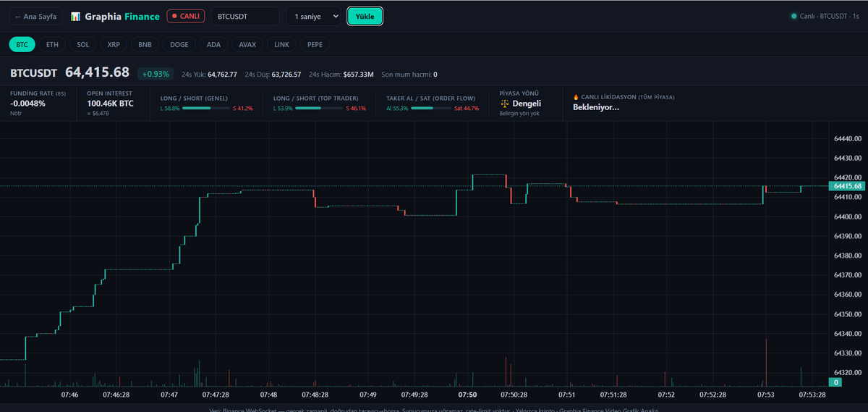Click the 64400.00 price axis label
This screenshot has height=412, width=868.
click(848, 217)
